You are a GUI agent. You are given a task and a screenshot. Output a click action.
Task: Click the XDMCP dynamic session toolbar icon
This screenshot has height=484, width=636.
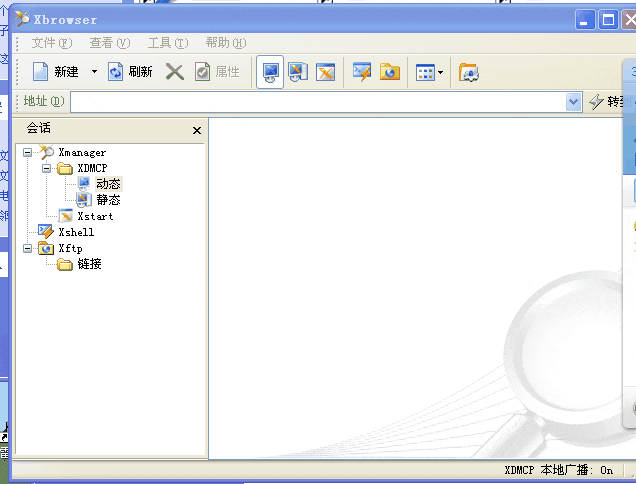point(270,72)
